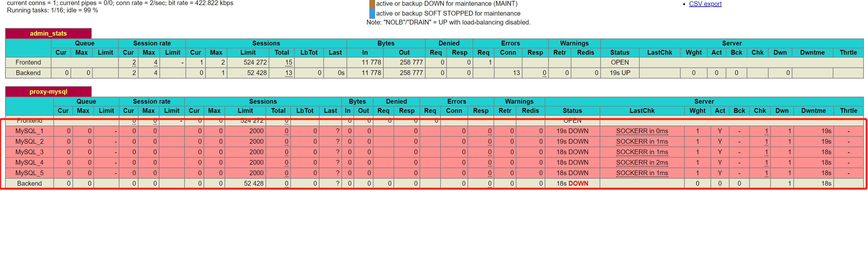Viewport: 868px width, 275px height.
Task: Select the Frontend row label in admin_stats
Action: click(28, 62)
